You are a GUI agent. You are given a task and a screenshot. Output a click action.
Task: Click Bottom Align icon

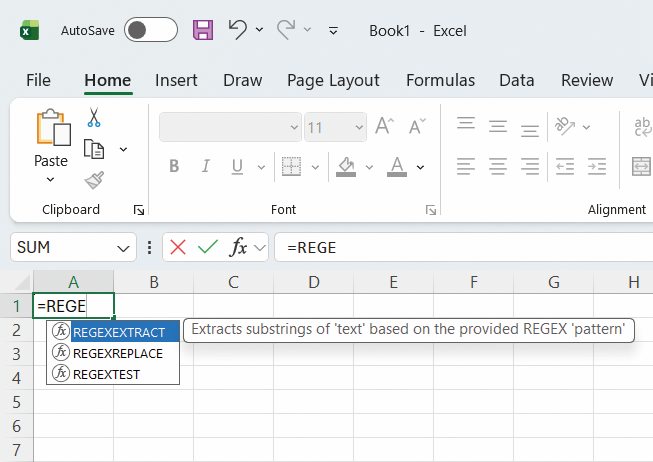(530, 130)
